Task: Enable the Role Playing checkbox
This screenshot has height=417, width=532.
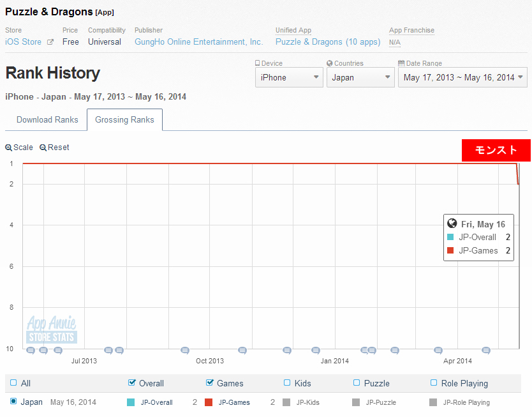Action: 434,383
